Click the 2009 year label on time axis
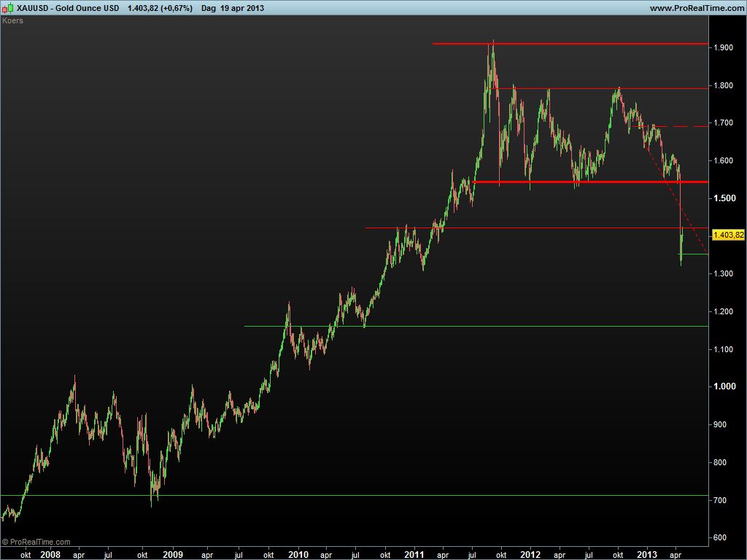The height and width of the screenshot is (560, 747). [x=172, y=553]
